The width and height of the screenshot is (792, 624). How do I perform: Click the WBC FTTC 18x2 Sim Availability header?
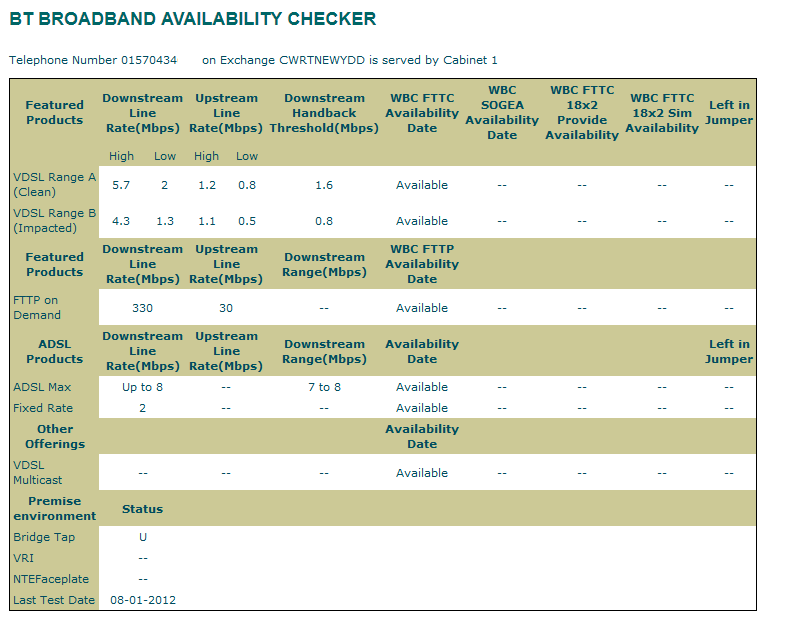click(662, 113)
